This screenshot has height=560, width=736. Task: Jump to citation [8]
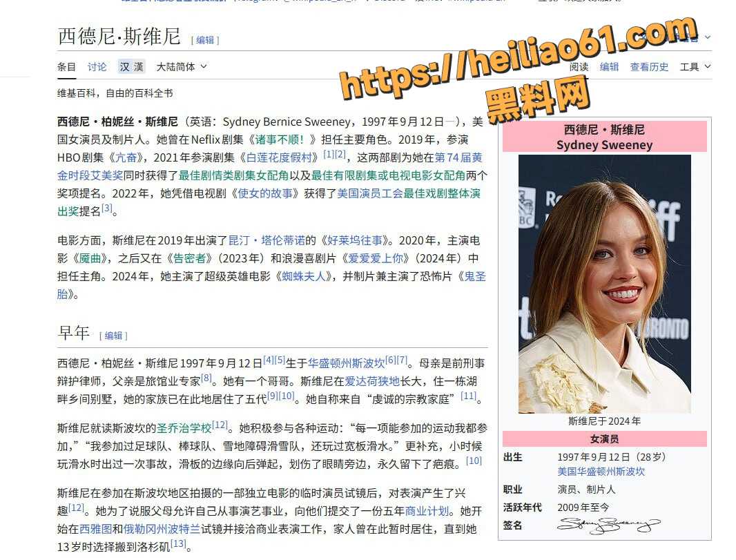(206, 378)
